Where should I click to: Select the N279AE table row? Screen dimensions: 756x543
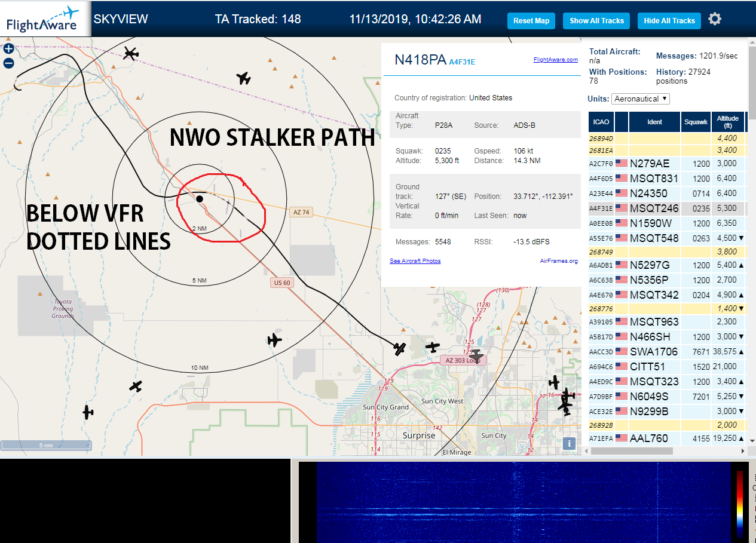click(666, 164)
